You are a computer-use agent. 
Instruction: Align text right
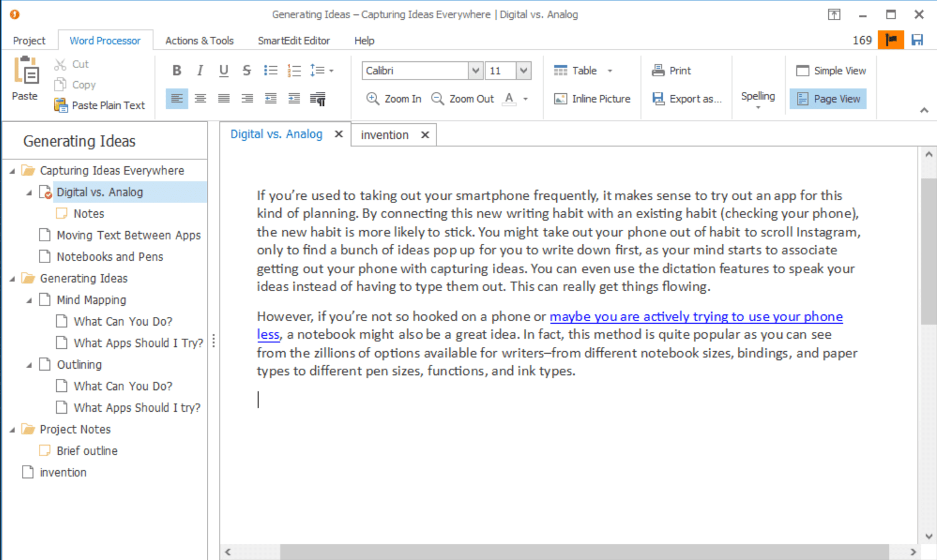pos(247,99)
